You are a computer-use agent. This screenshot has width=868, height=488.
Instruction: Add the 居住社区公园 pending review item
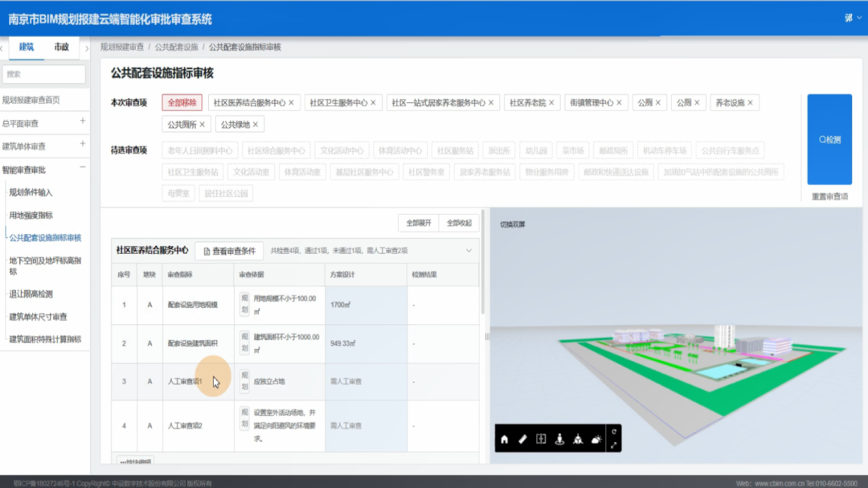click(x=226, y=193)
